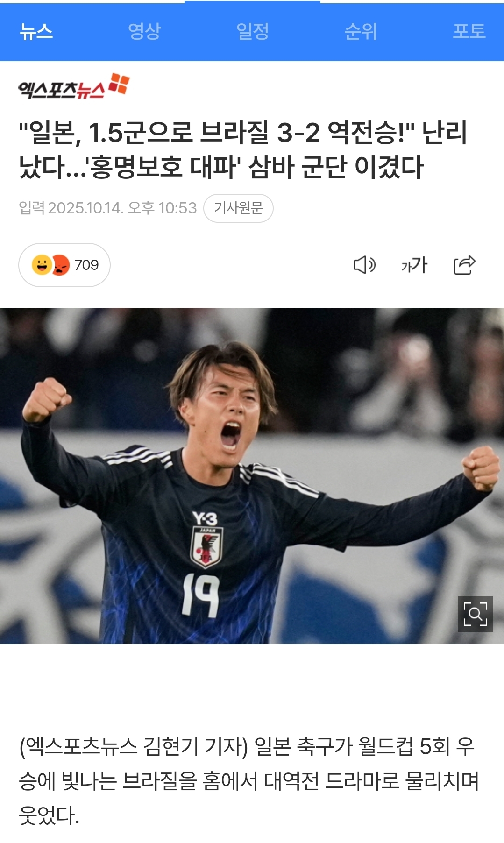504x843 pixels.
Task: Open the 순위 tab
Action: tap(361, 32)
